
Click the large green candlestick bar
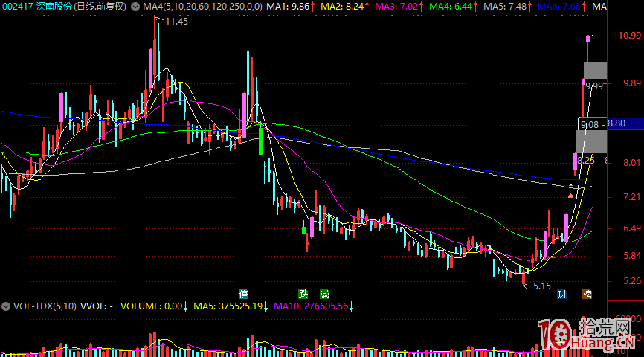pos(260,141)
